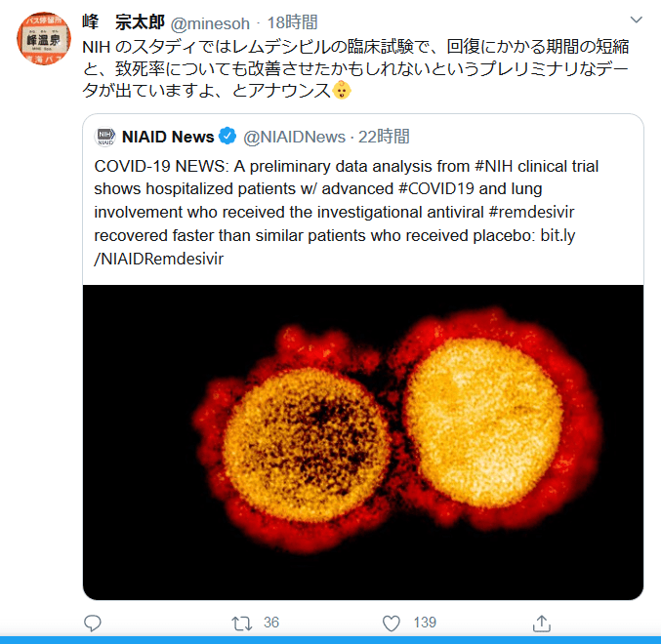
Task: Open the 峰 宗太郎 display name
Action: click(x=123, y=22)
